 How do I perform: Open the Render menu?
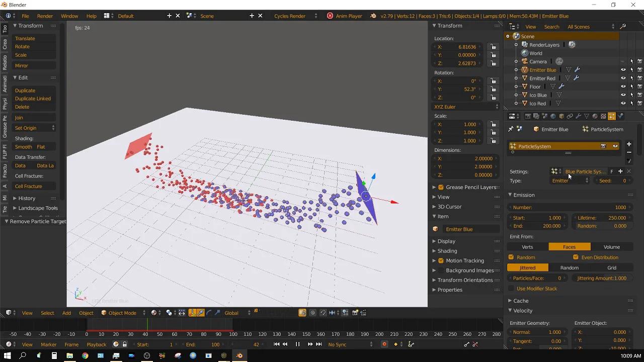[45, 16]
